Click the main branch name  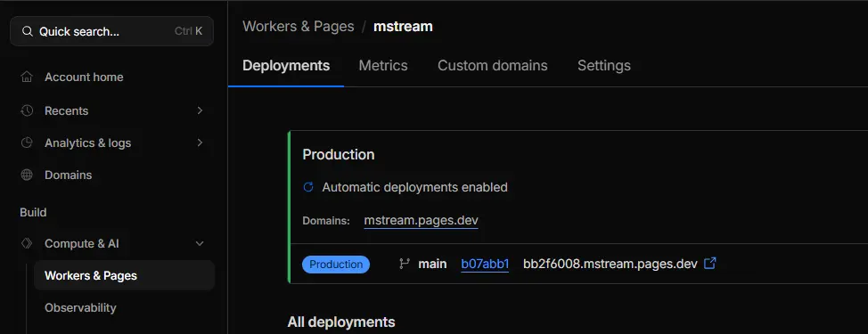(x=432, y=264)
